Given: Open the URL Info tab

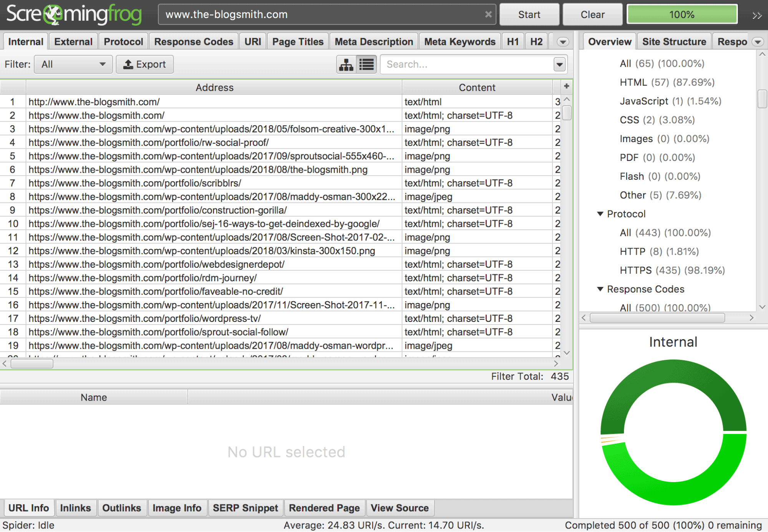Looking at the screenshot, I should [29, 508].
